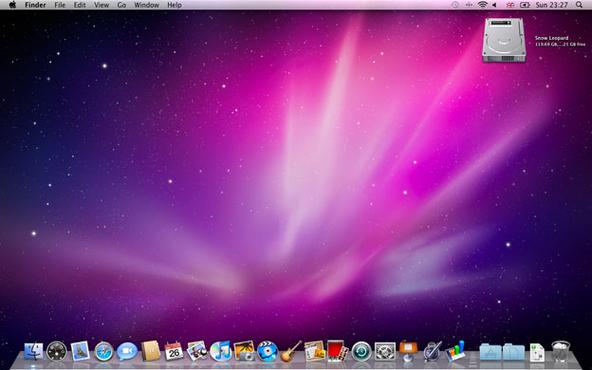The height and width of the screenshot is (370, 592).
Task: Expand the volume control in menu bar
Action: click(x=494, y=5)
